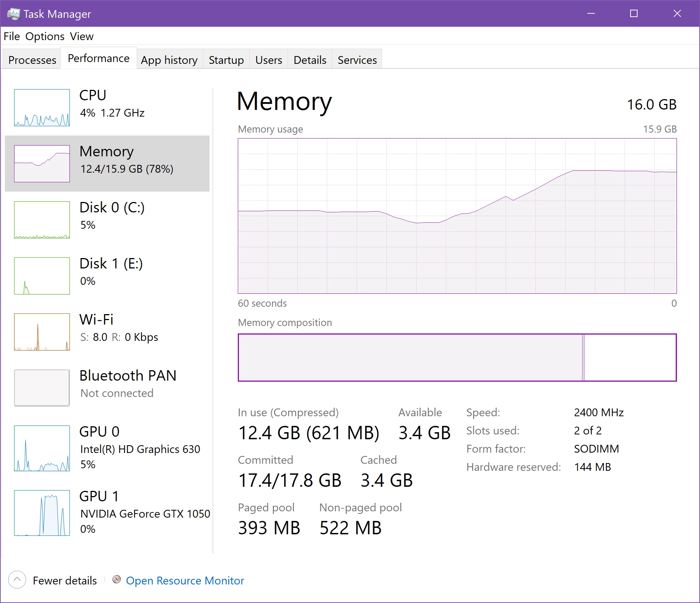
Task: Click the Resource Monitor icon
Action: 117,580
